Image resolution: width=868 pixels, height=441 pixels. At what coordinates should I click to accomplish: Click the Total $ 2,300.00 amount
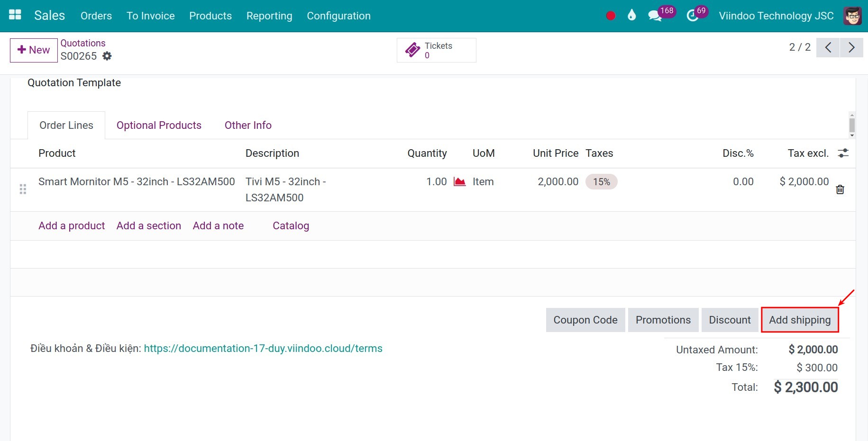[x=805, y=387]
